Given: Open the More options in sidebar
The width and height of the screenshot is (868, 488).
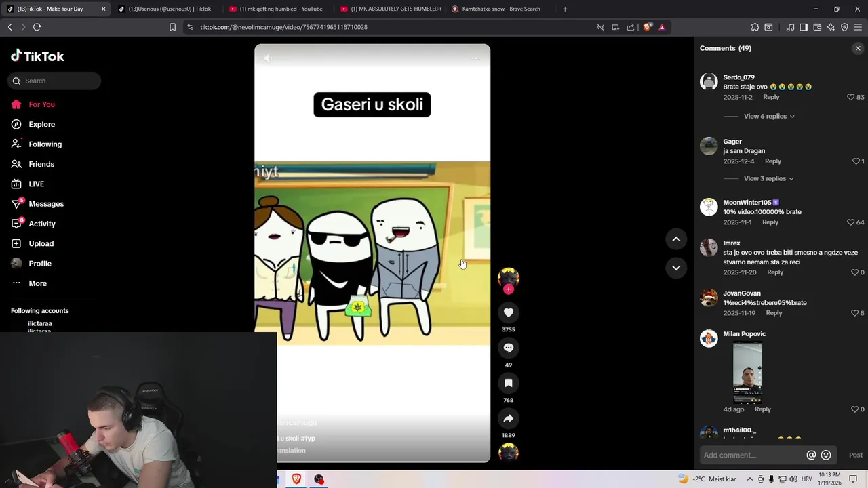Looking at the screenshot, I should 38,283.
